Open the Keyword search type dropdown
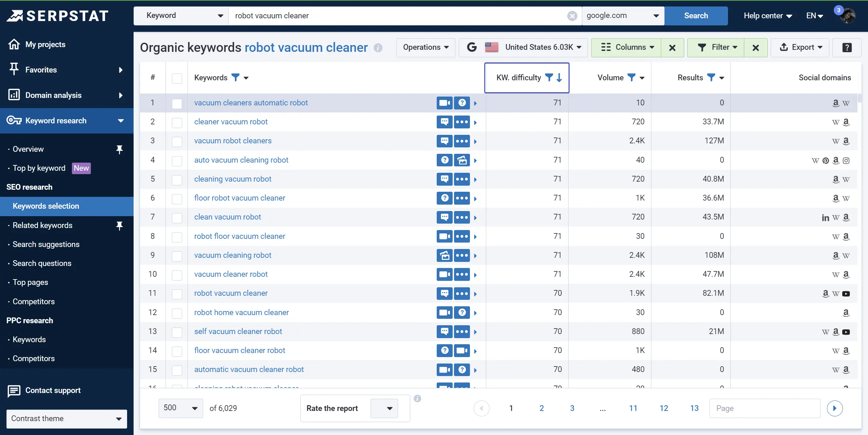Viewport: 868px width, 435px height. pos(181,16)
